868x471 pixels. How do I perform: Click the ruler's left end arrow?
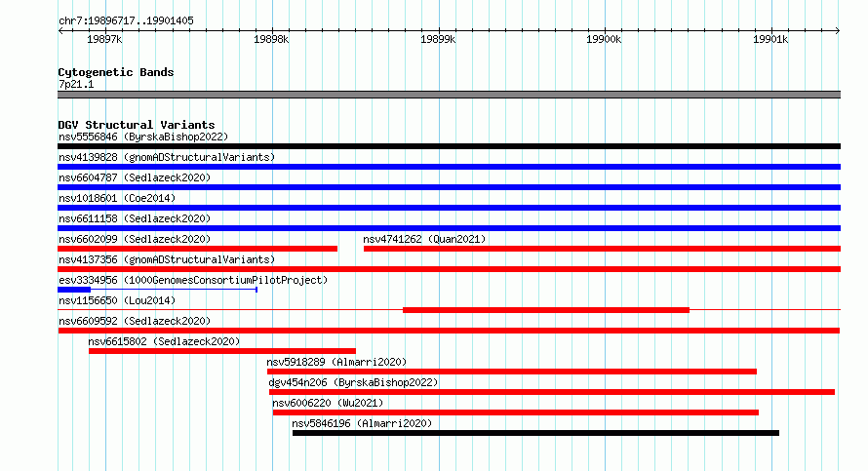coord(60,30)
